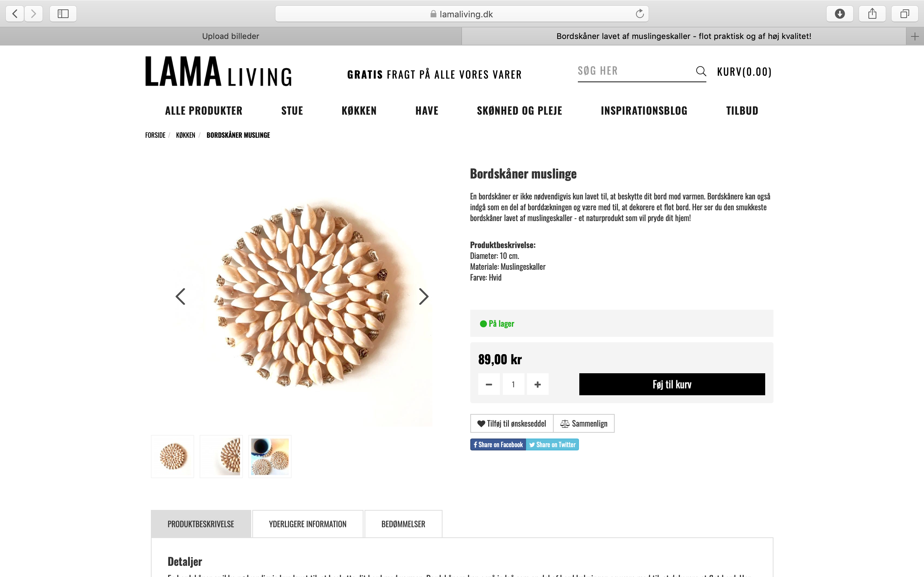Share the product on Facebook
The image size is (924, 577).
click(x=498, y=445)
